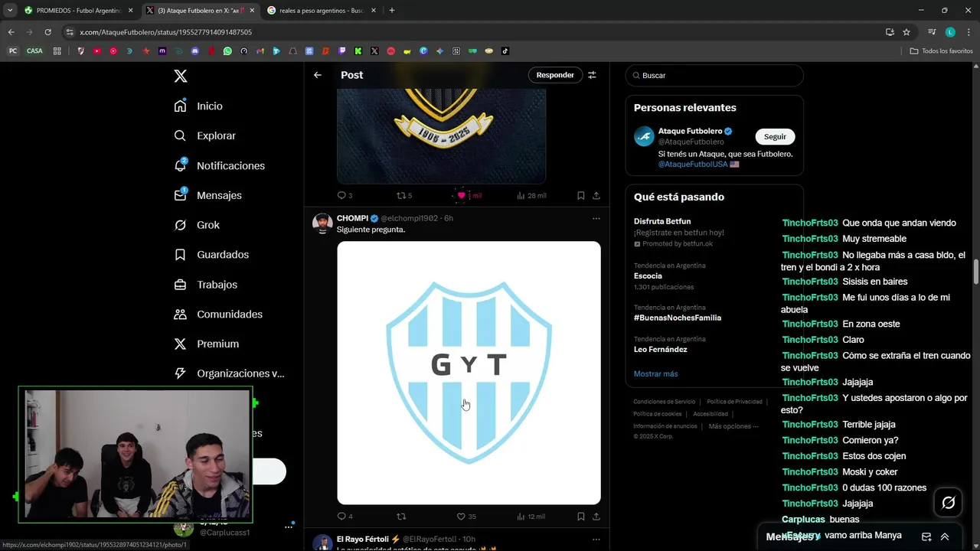Screen dimensions: 980x551
Task: Open CHOMPI post more options menu
Action: point(596,218)
